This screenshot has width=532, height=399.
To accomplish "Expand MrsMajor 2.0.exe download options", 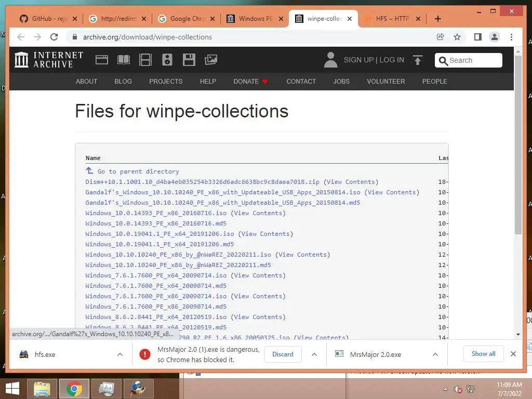I will (x=435, y=354).
